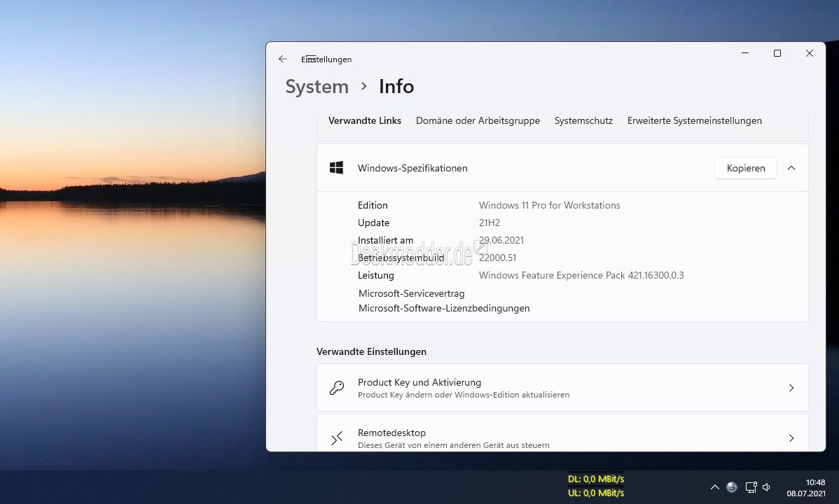Collapse the Windows-Spezifikationen section
The height and width of the screenshot is (504, 839).
[791, 168]
